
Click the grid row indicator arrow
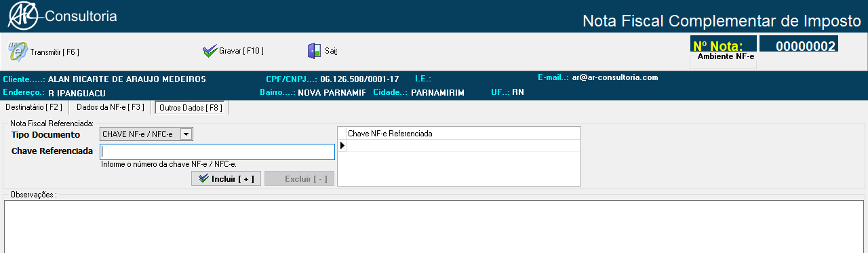pos(342,145)
